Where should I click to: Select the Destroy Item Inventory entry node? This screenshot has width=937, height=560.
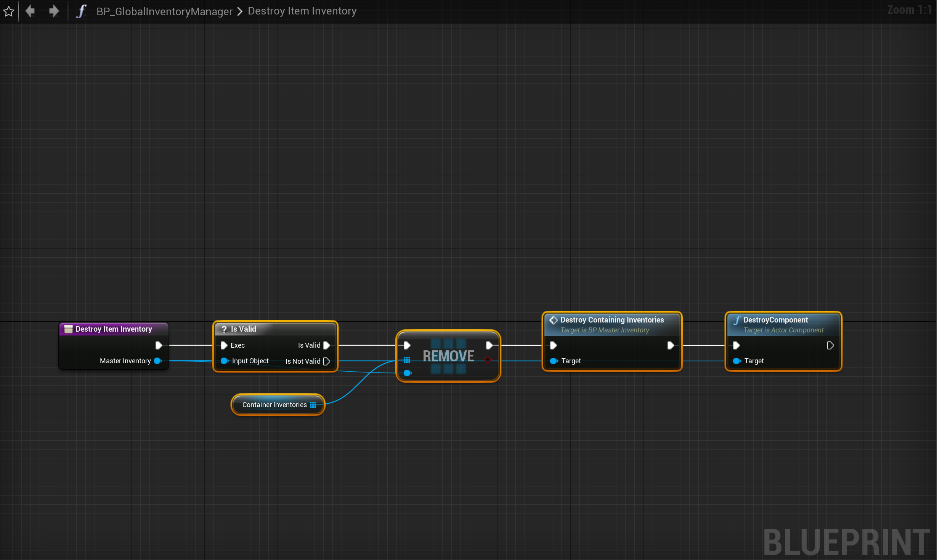pos(113,329)
